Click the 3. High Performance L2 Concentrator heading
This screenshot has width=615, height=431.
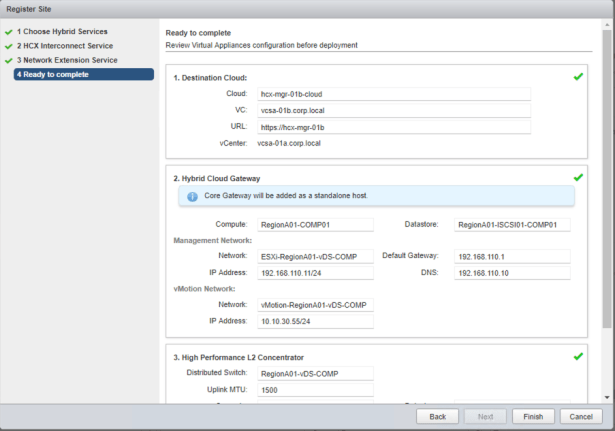click(x=238, y=358)
